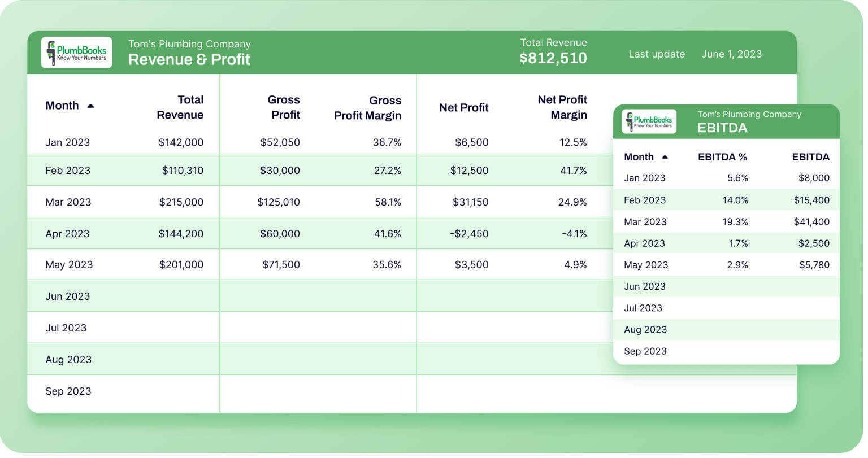Click the PlumbBooks logo on the EBITDA panel

click(648, 121)
